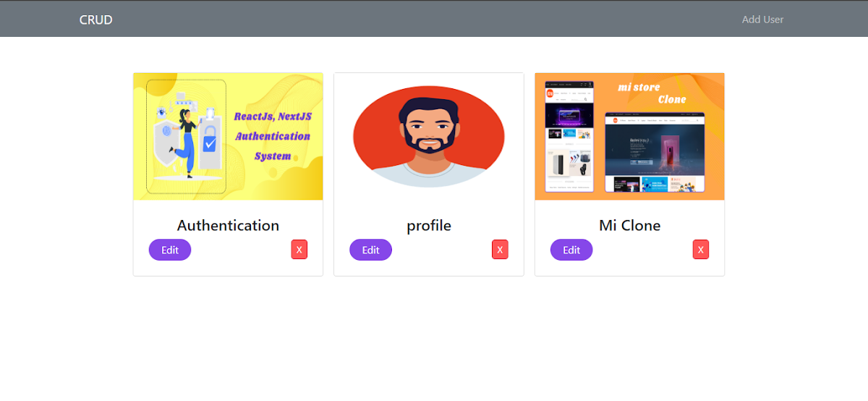Viewport: 868px width, 401px height.
Task: Open the Edit form for the profile card
Action: click(x=370, y=250)
